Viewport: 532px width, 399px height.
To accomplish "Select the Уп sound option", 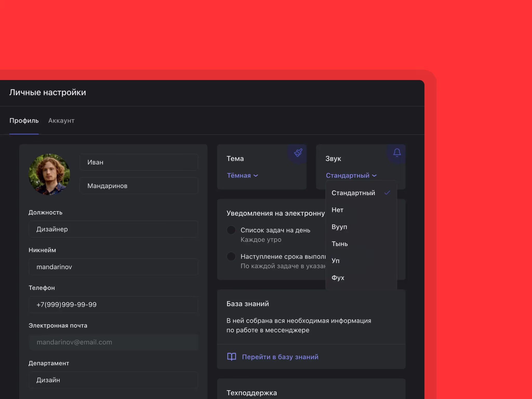I will click(335, 261).
